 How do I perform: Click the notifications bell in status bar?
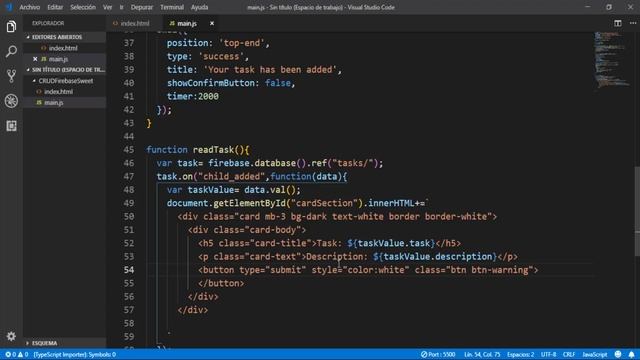[631, 354]
